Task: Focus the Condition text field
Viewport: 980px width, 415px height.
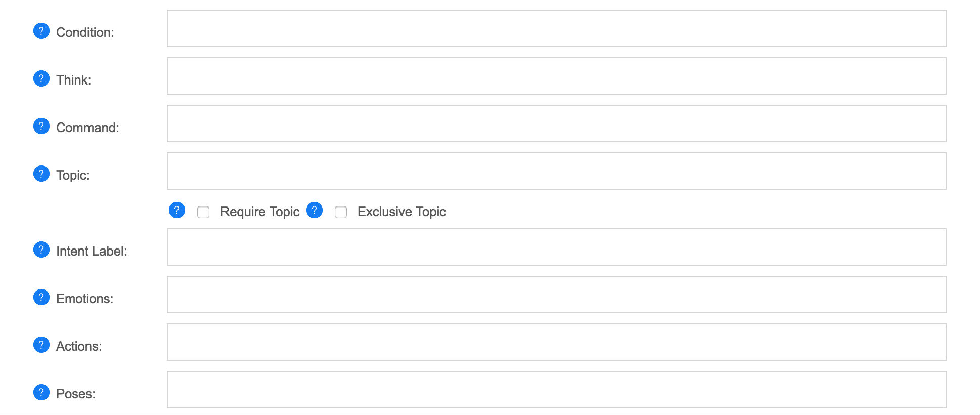Action: (557, 28)
